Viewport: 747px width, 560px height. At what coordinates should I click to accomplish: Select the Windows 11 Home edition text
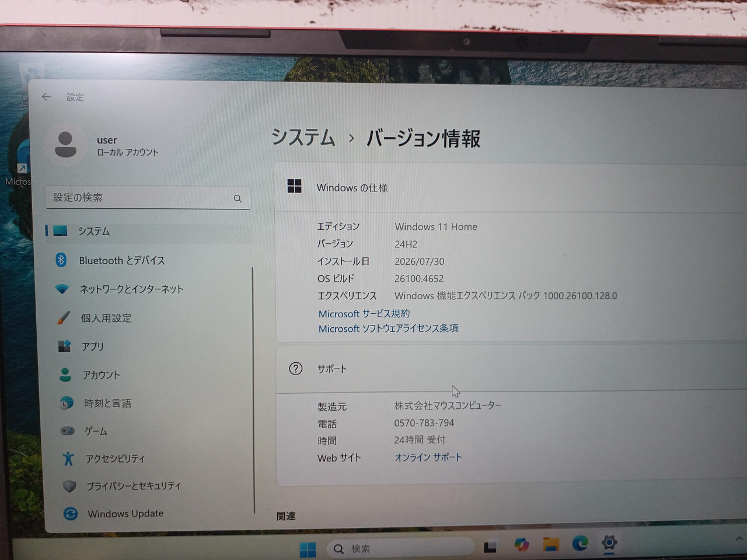click(436, 227)
